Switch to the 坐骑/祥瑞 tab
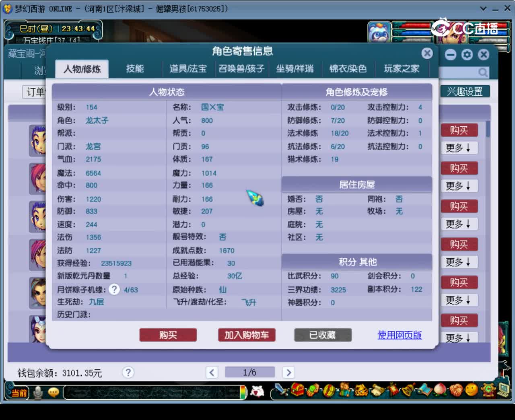 click(295, 69)
